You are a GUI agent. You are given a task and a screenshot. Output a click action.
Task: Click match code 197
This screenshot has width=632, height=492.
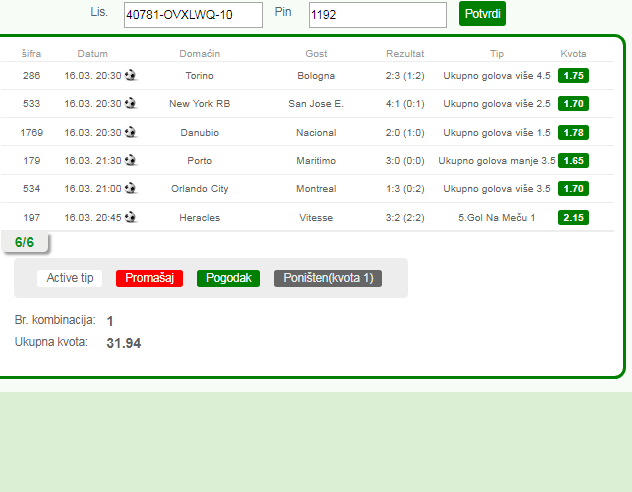pyautogui.click(x=31, y=218)
